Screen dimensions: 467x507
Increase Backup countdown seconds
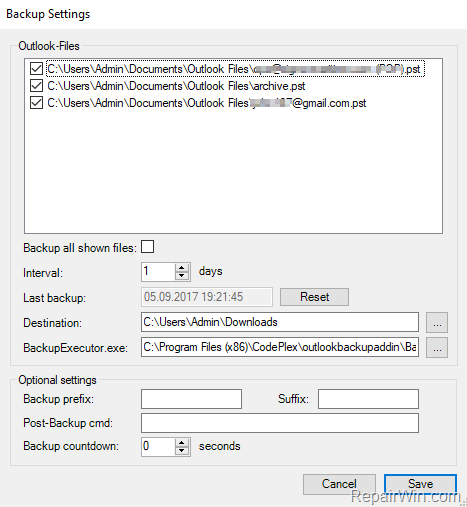[182, 443]
